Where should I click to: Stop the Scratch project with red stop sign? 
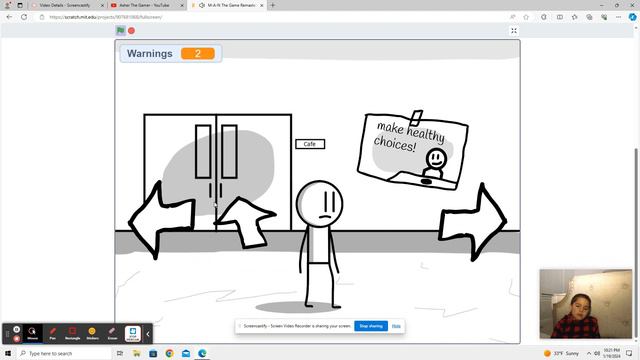click(x=131, y=31)
